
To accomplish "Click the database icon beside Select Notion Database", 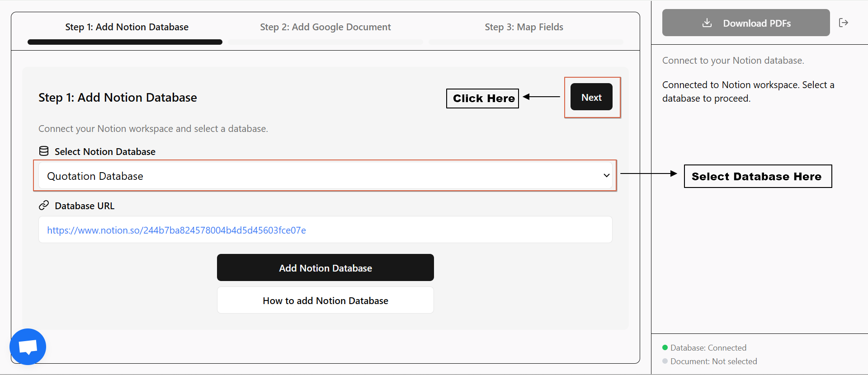I will [44, 151].
